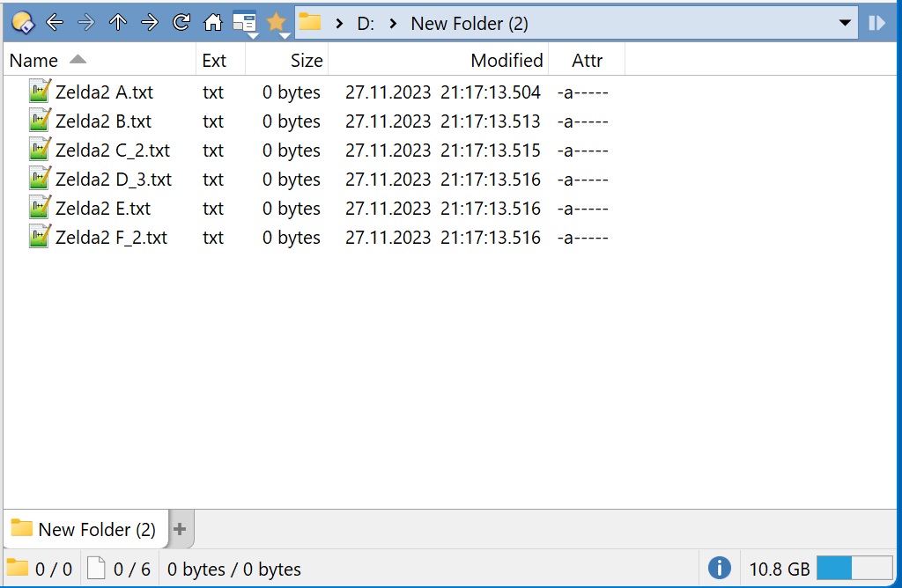Select file name Zelda2 D_3.txt
Image resolution: width=902 pixels, height=588 pixels.
pos(114,180)
